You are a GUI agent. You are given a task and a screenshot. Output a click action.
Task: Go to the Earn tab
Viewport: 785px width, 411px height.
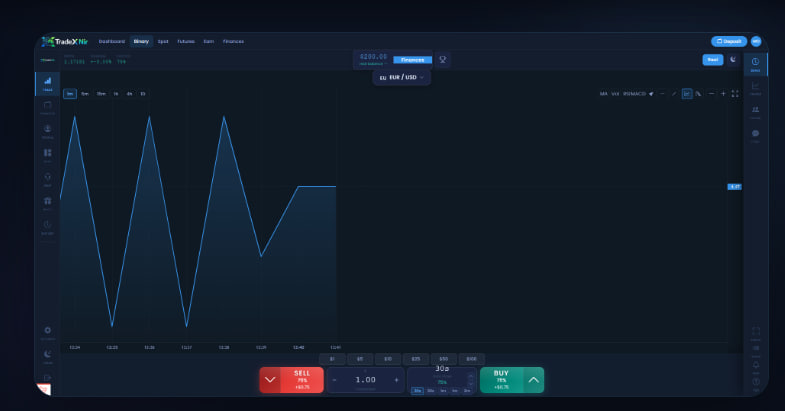click(x=209, y=42)
